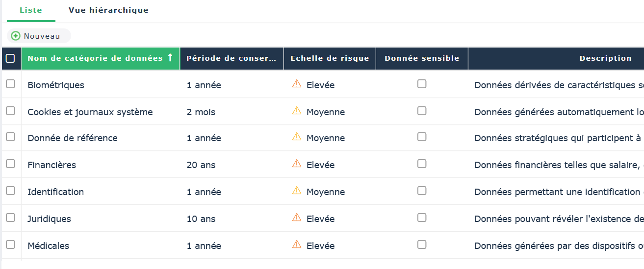Click the risk warning icon in Financières row
The width and height of the screenshot is (644, 269).
tap(296, 164)
